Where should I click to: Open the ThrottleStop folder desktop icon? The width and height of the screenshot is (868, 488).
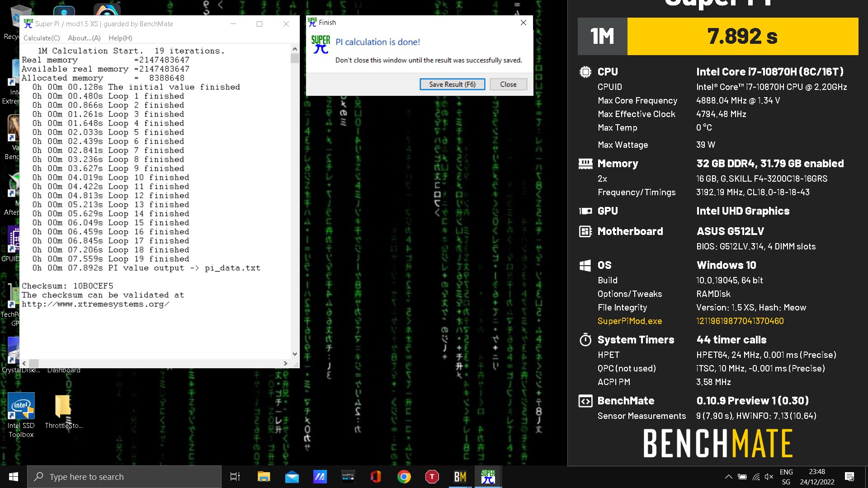pos(63,411)
